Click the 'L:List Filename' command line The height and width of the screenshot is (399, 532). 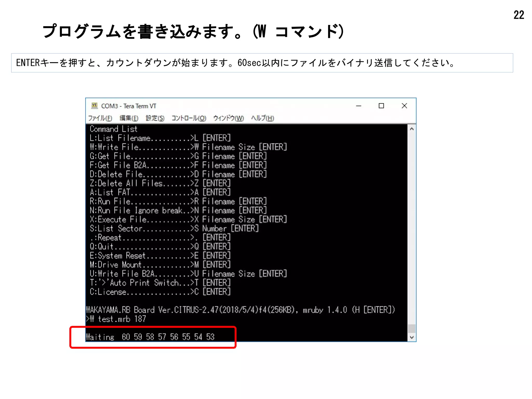click(160, 138)
